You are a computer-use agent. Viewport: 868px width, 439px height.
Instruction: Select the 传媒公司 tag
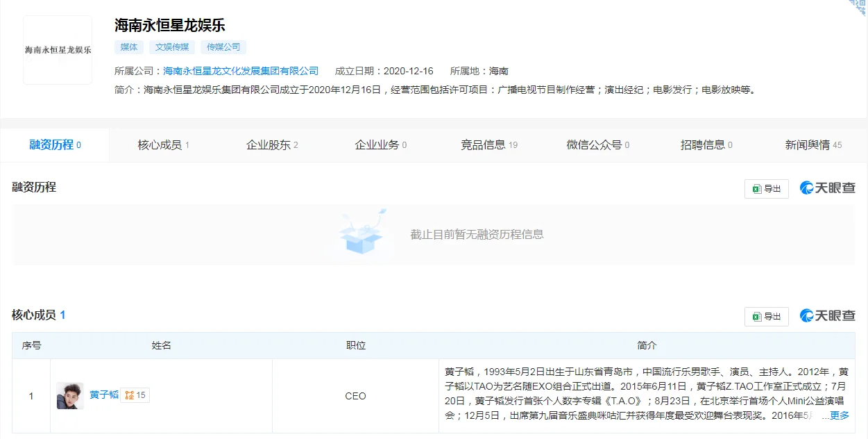pos(223,47)
